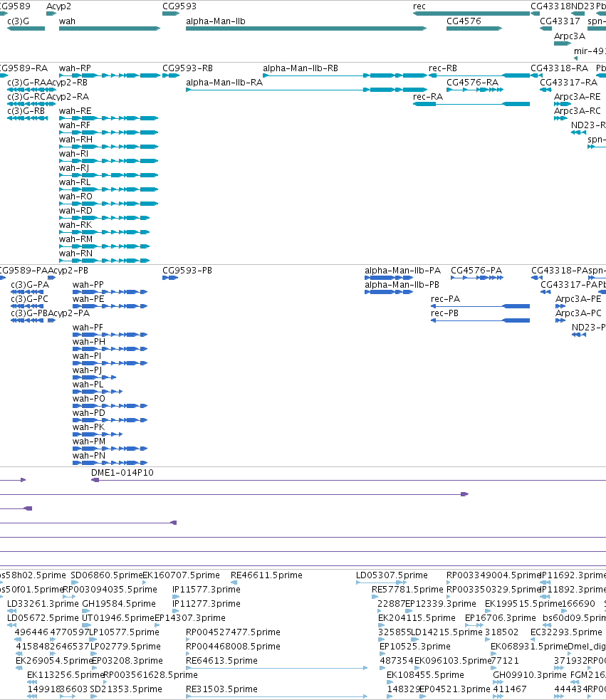The image size is (606, 700).
Task: Select the c(3)G-RB transcript label
Action: pos(26,111)
